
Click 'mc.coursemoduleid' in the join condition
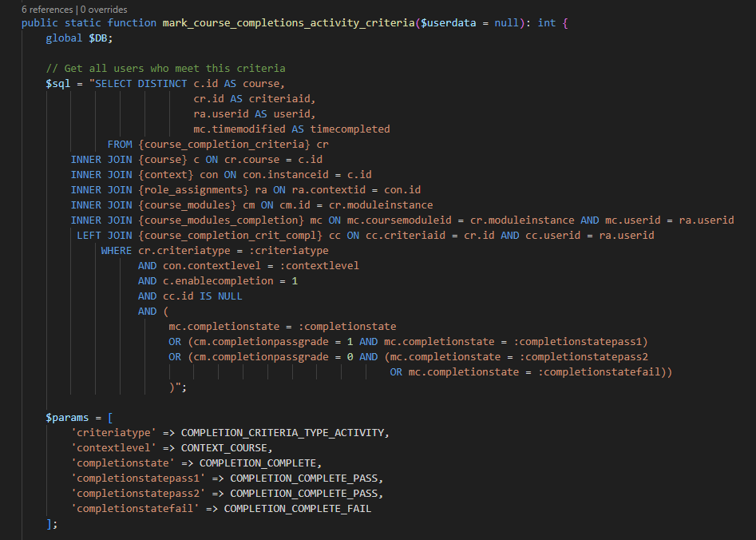click(399, 220)
